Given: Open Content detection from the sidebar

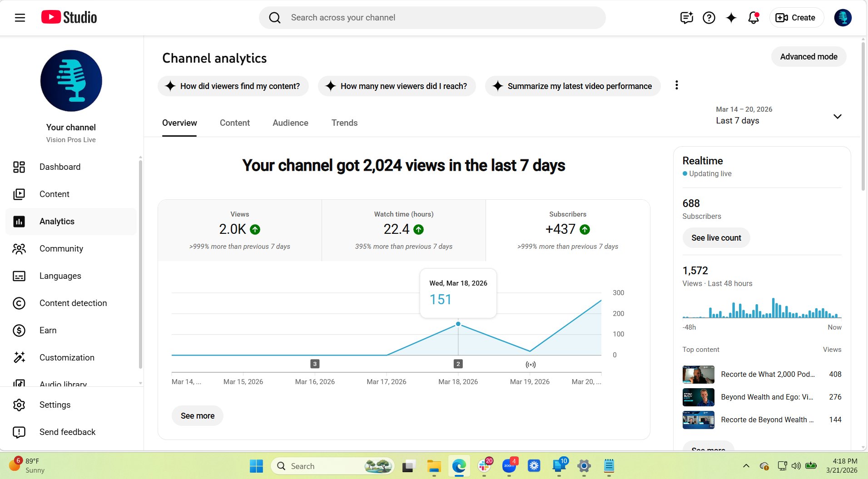Looking at the screenshot, I should [19, 303].
